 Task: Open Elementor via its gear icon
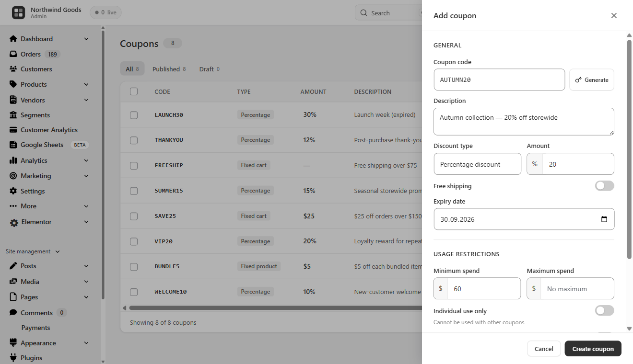pos(14,222)
